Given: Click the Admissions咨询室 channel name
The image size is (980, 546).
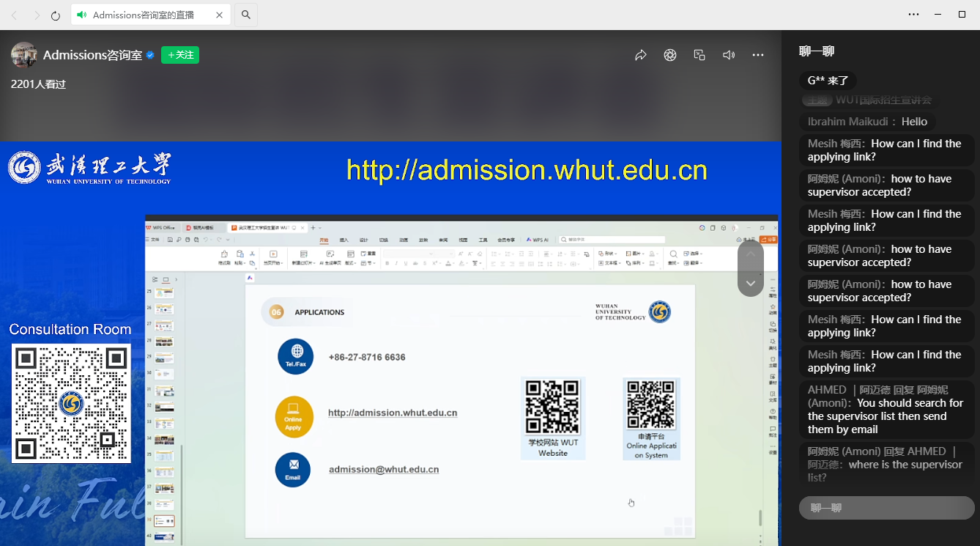Looking at the screenshot, I should tap(92, 55).
